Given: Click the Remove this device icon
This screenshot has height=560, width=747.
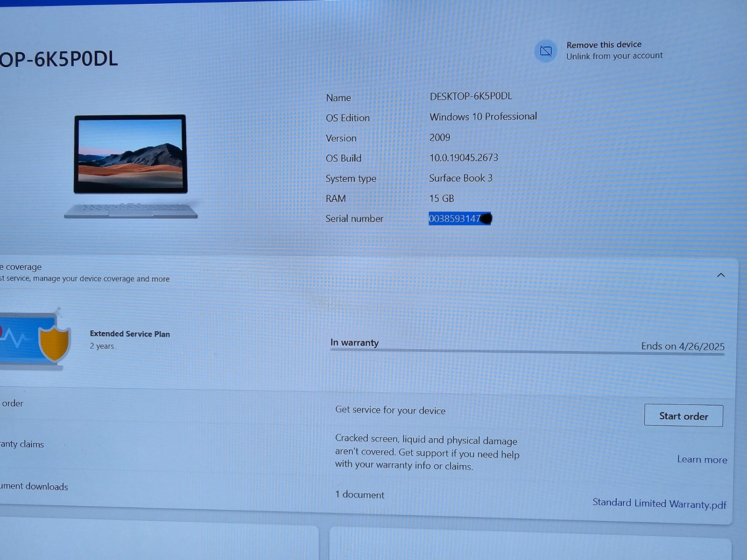Looking at the screenshot, I should 546,51.
